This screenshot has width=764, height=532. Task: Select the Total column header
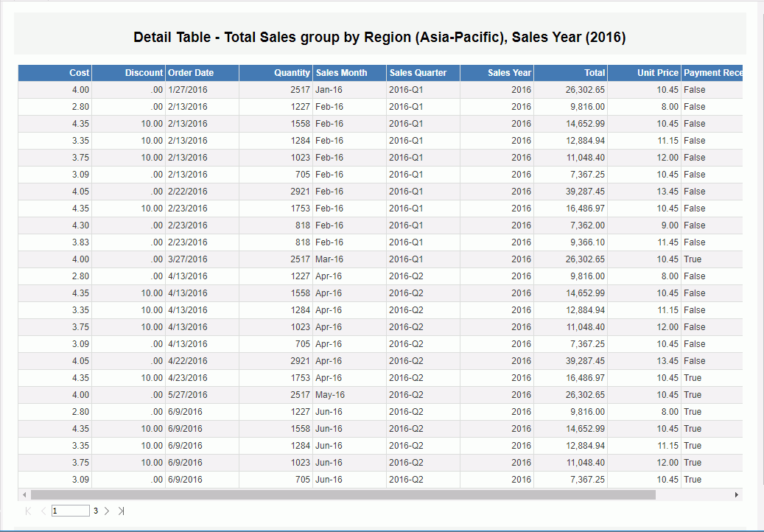(x=595, y=73)
